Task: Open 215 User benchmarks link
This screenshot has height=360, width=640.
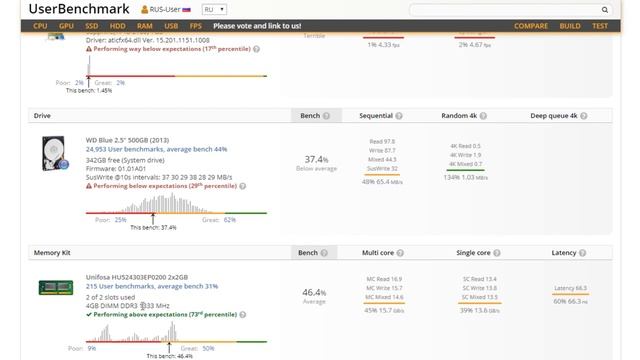Action: (x=152, y=286)
